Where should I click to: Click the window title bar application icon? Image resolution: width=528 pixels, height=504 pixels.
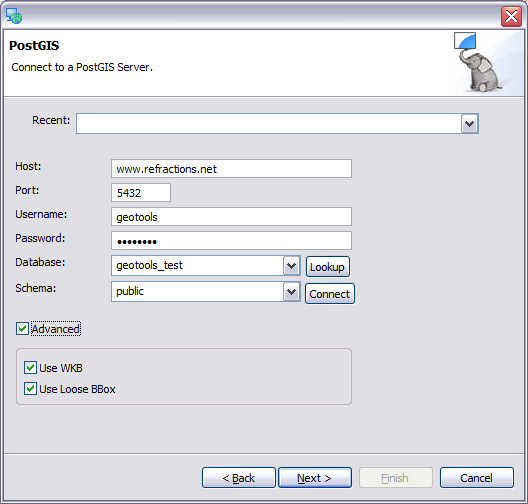point(14,16)
